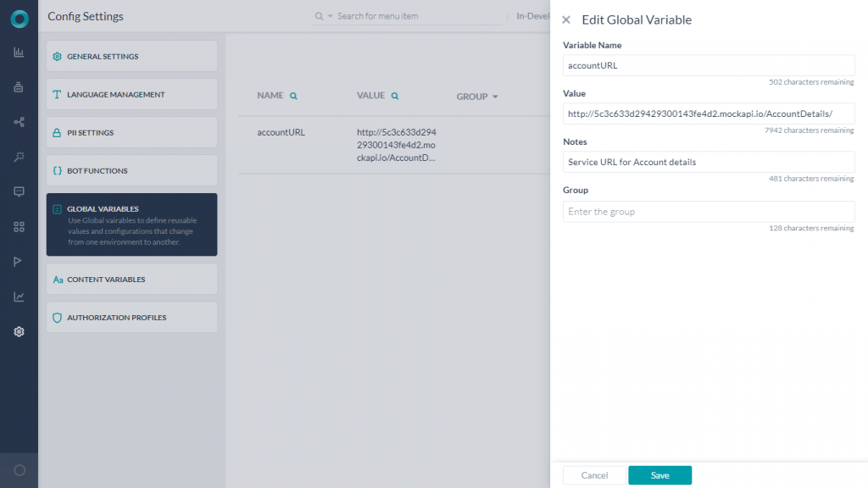Image resolution: width=868 pixels, height=488 pixels.
Task: Switch to CONTENT VARIABLES section
Action: coord(131,279)
